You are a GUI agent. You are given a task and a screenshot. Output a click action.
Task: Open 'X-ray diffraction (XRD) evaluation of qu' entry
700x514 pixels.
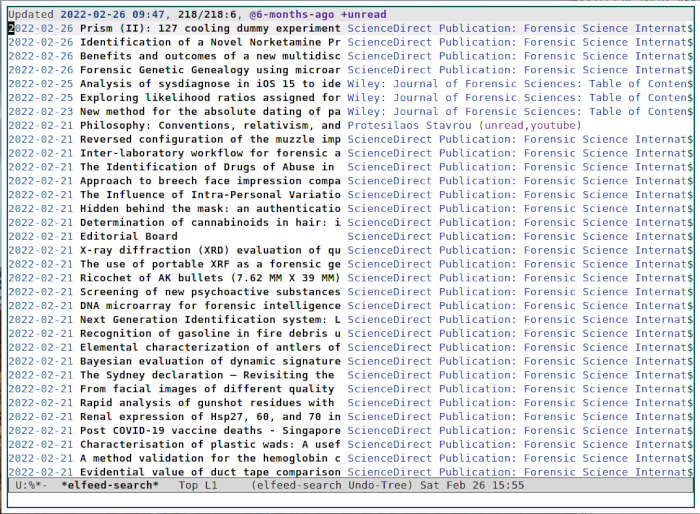[x=210, y=250]
